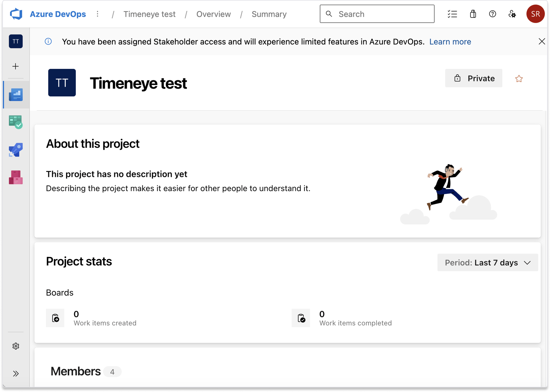Expand the Private visibility control
550x392 pixels.
pyautogui.click(x=474, y=78)
